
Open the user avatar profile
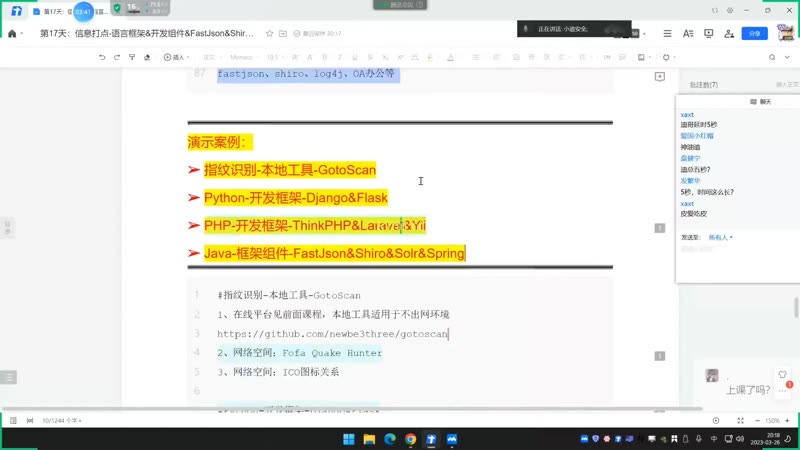tap(786, 33)
